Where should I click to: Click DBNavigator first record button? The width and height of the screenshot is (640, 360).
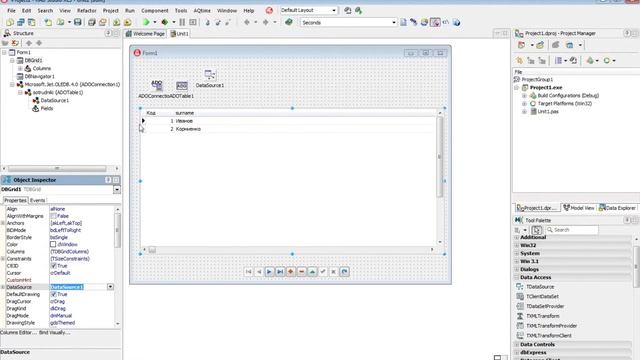248,272
